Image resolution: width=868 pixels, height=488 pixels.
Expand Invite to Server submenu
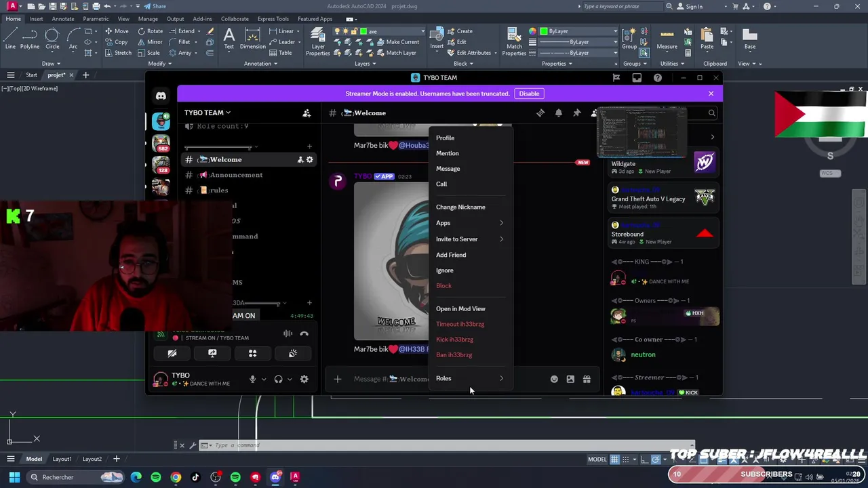[x=469, y=239]
